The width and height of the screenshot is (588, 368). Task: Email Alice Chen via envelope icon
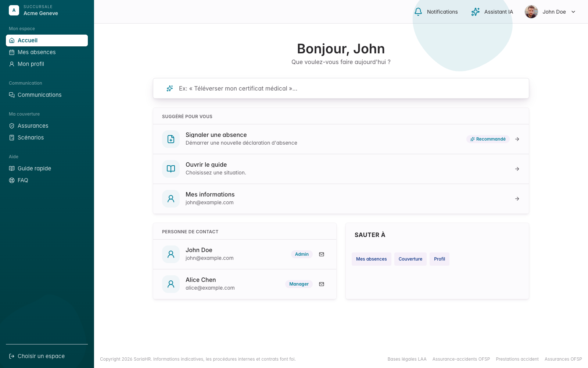pyautogui.click(x=322, y=284)
